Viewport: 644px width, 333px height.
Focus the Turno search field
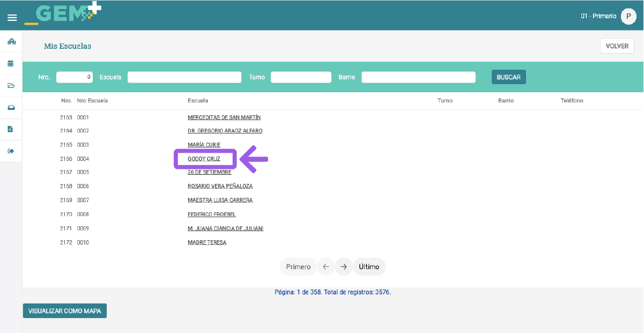pos(301,77)
